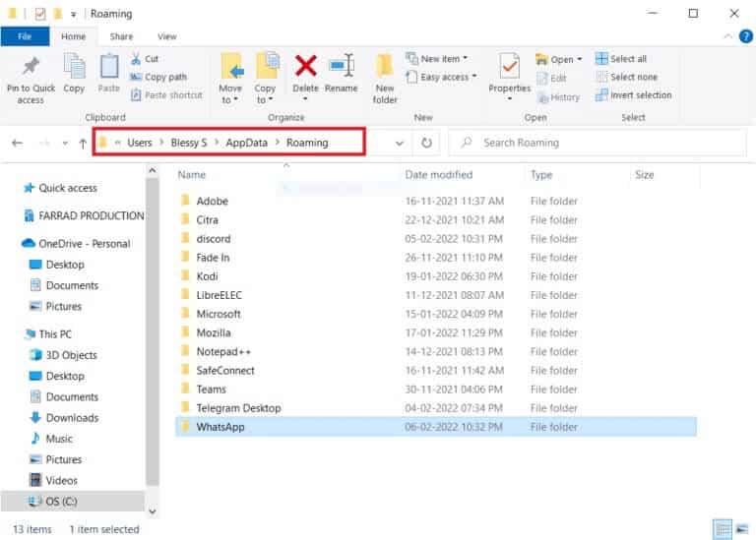This screenshot has width=756, height=540.
Task: Click the Search Roaming field
Action: [597, 143]
